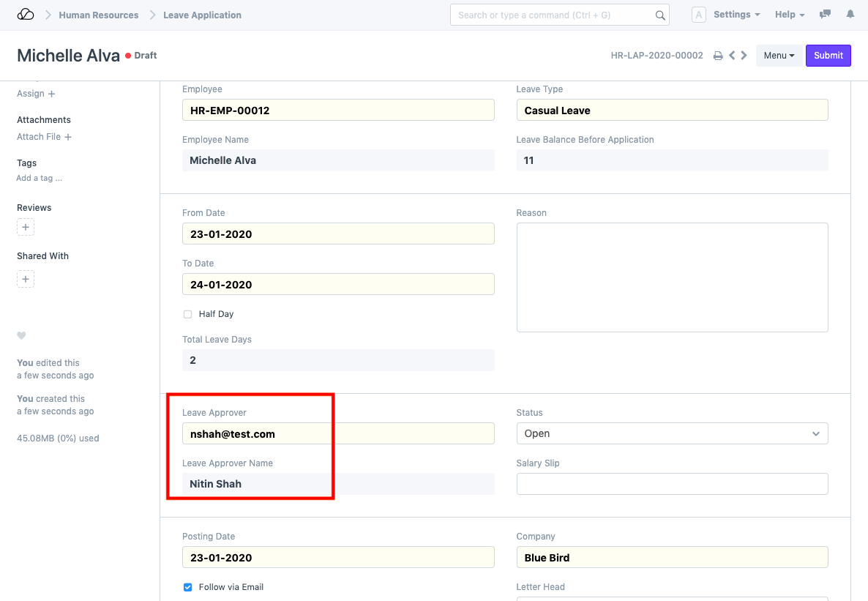Viewport: 868px width, 601px height.
Task: Add a review with plus box
Action: click(26, 228)
